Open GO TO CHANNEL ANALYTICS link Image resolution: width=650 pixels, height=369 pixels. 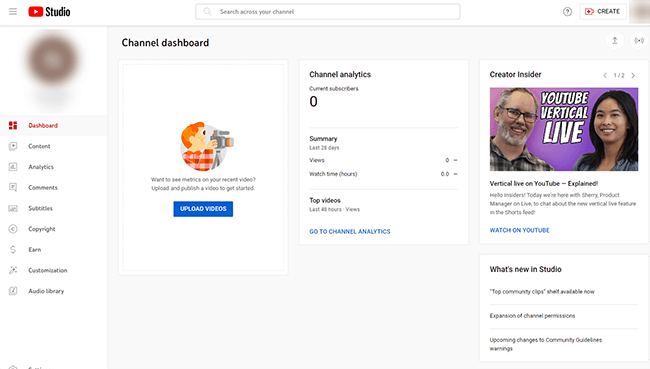350,231
